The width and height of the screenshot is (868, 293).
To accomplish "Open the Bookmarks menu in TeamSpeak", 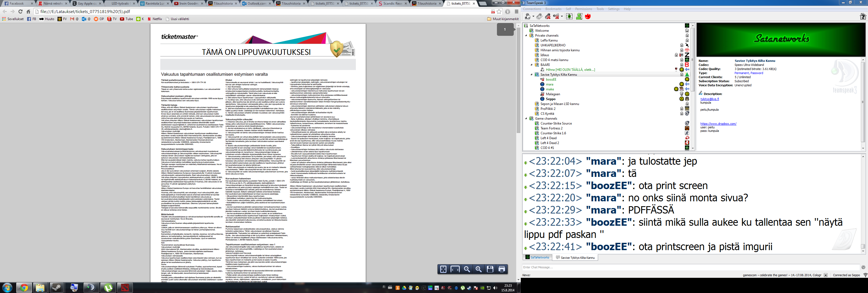I will 553,9.
